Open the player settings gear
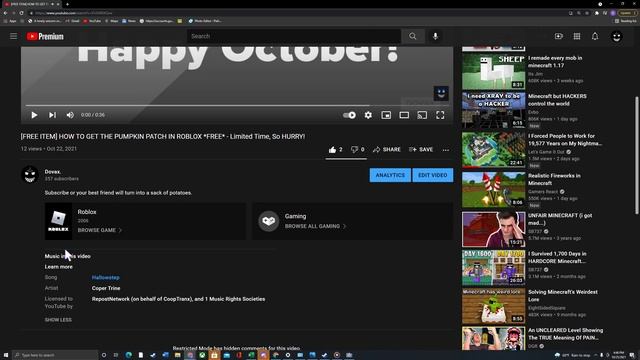The image size is (640, 360). tap(368, 115)
